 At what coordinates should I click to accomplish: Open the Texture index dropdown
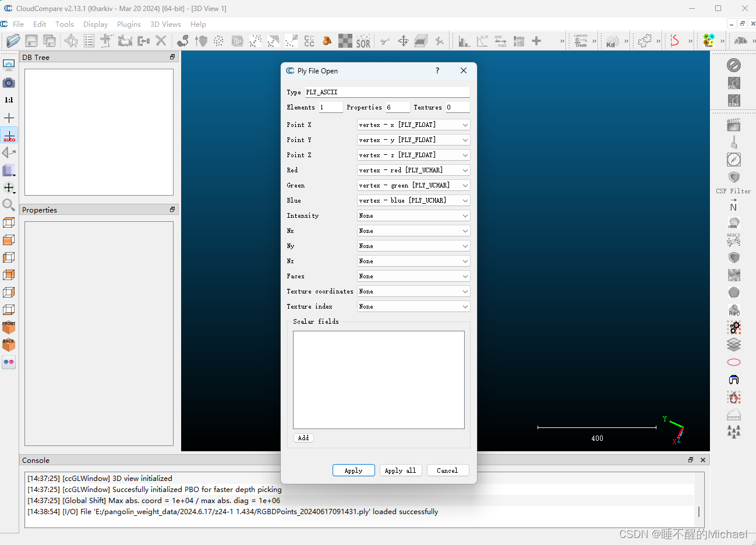point(414,306)
